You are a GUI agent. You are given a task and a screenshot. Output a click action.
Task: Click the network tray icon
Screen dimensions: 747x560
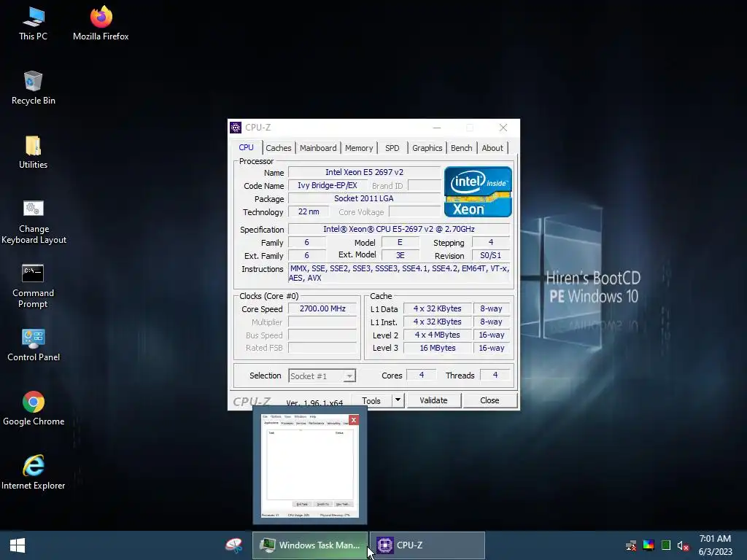pos(631,545)
